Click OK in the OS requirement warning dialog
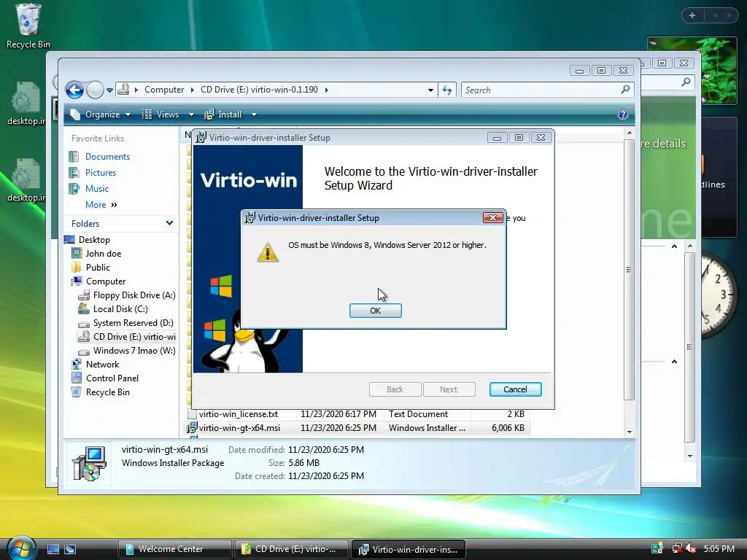The width and height of the screenshot is (747, 560). tap(376, 311)
